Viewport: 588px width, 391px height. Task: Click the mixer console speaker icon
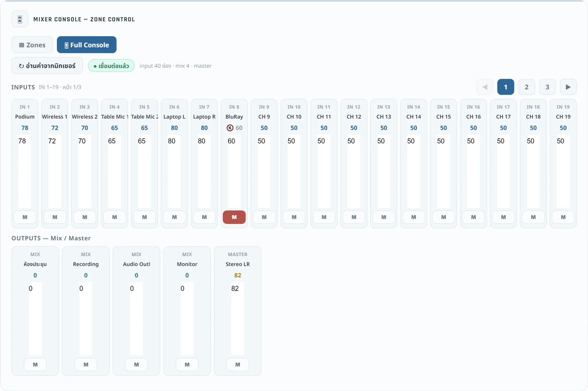20,19
